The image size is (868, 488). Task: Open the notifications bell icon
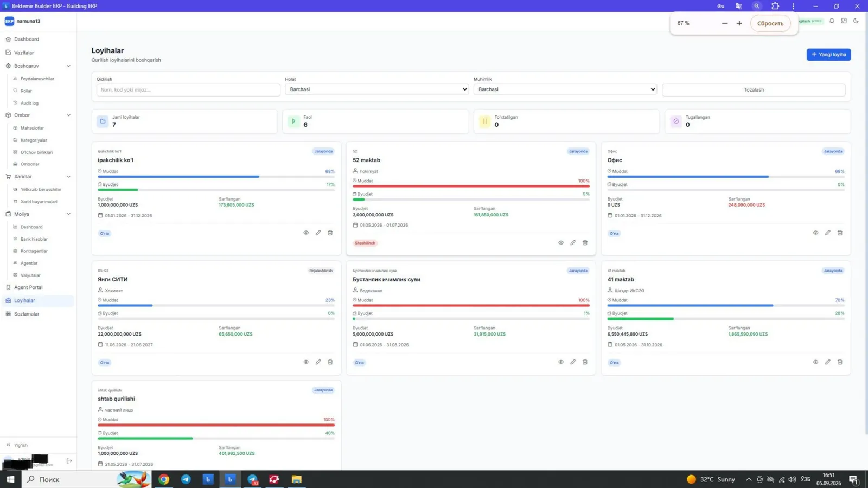coord(832,21)
